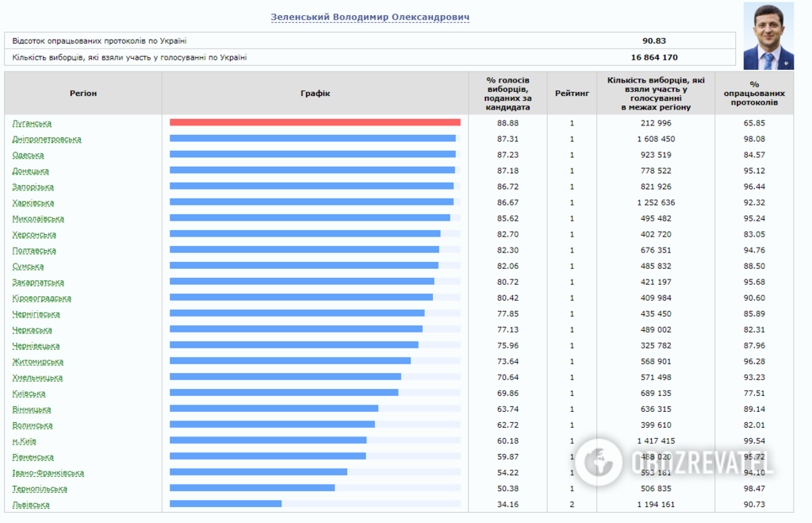Viewport: 812px width, 523px height.
Task: Open candidate name link Зеленський Володимир Олександрович
Action: coord(370,17)
